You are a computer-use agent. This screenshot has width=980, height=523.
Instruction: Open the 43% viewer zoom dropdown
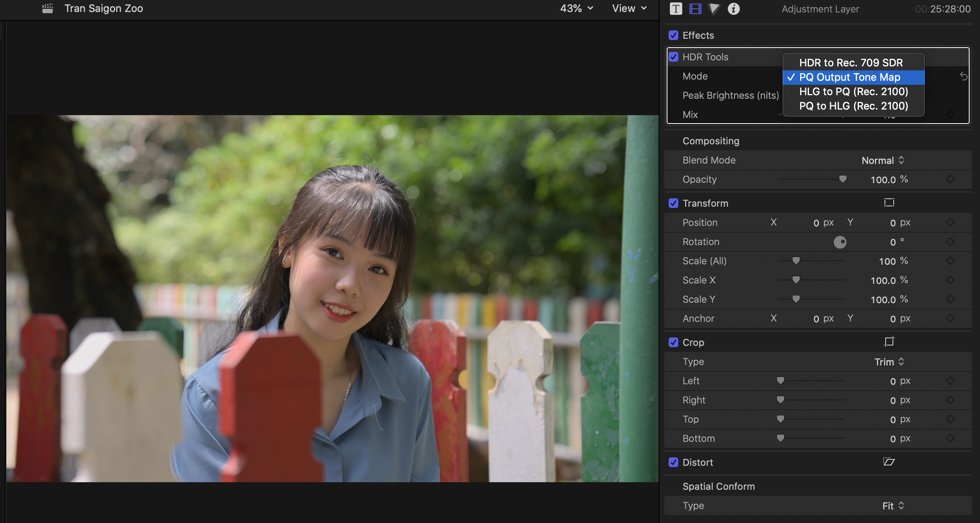(x=576, y=8)
